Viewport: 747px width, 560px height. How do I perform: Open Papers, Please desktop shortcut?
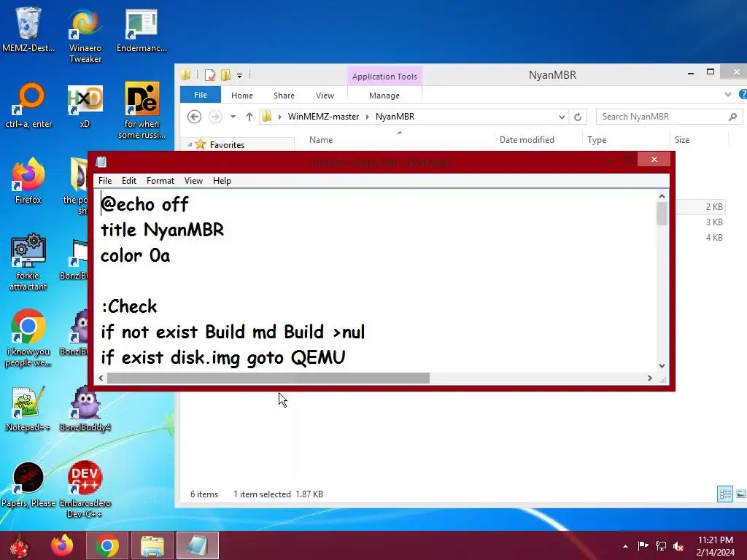pos(28,485)
